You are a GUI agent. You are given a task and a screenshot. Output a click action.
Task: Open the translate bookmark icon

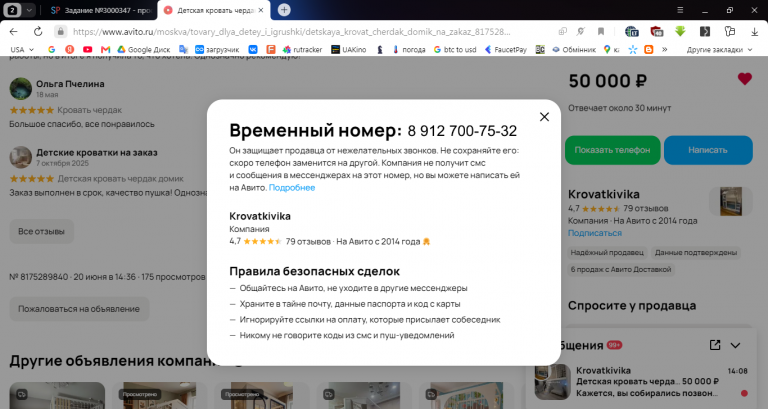coord(183,49)
